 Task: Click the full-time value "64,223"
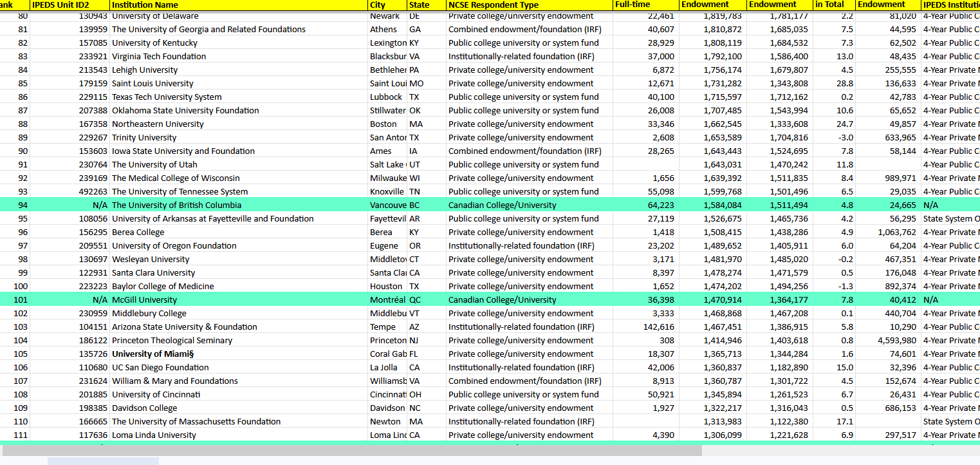tap(647, 205)
